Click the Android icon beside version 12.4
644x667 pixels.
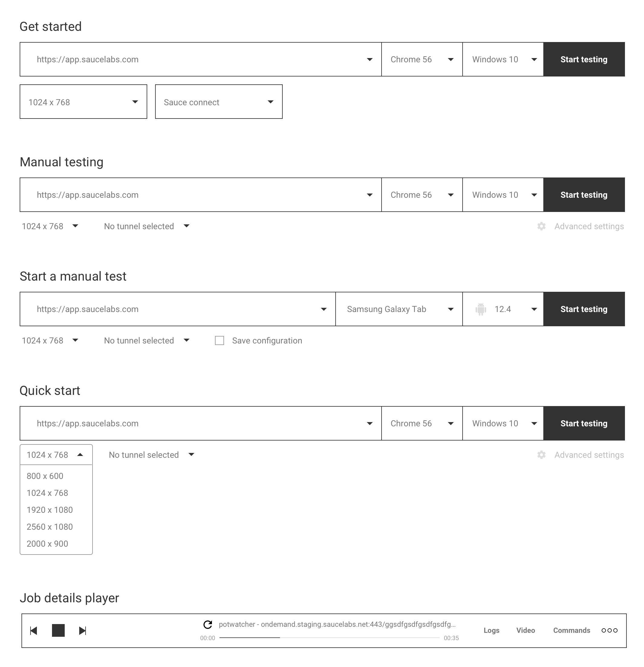481,309
